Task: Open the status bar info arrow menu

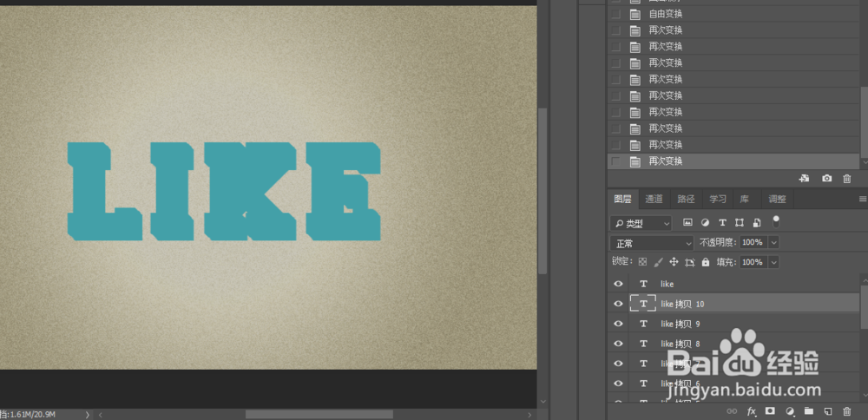Action: click(x=88, y=414)
